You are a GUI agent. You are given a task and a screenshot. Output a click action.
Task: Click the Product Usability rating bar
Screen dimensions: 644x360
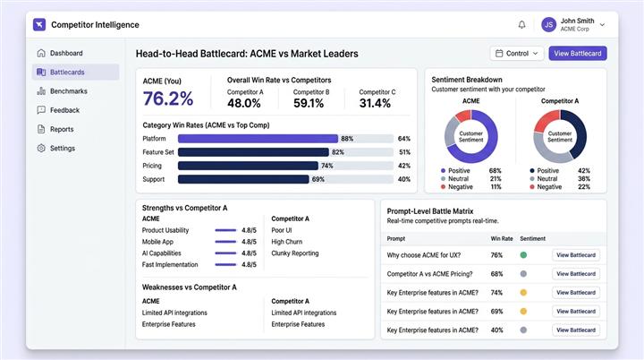click(x=225, y=230)
